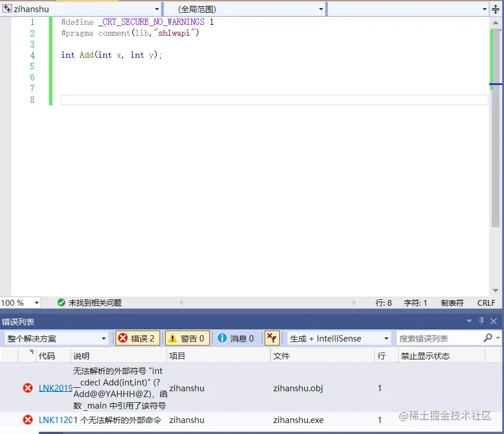Click the clear filters icon button
This screenshot has width=504, height=434.
272,339
